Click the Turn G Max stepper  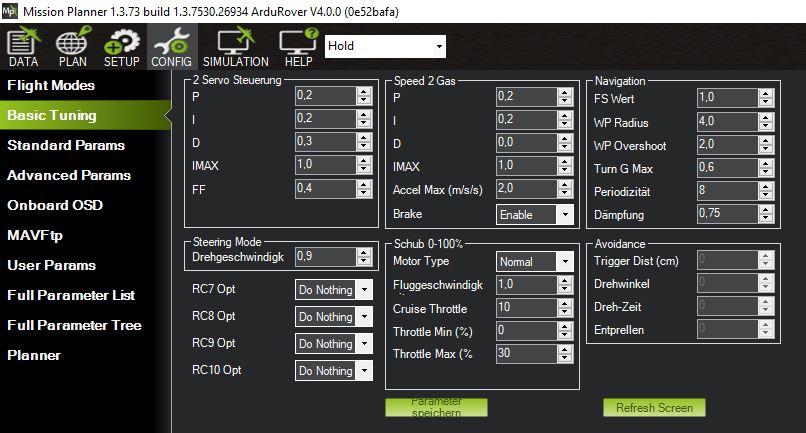(x=766, y=168)
